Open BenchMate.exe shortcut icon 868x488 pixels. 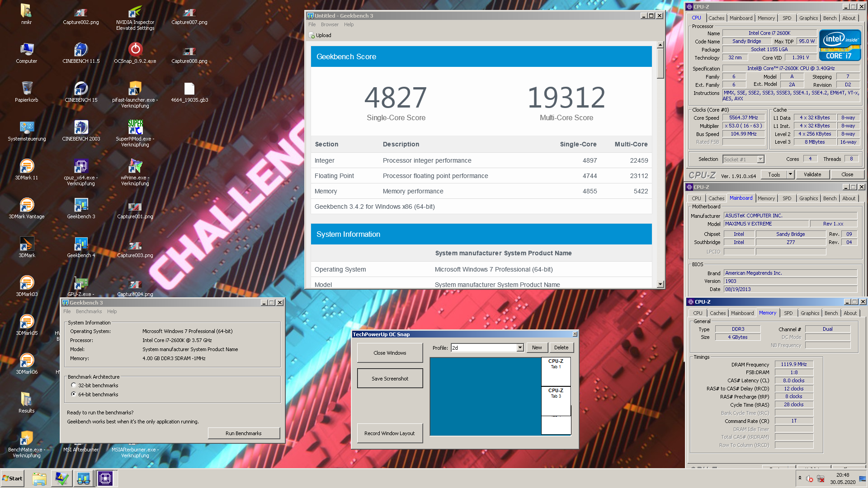point(27,444)
